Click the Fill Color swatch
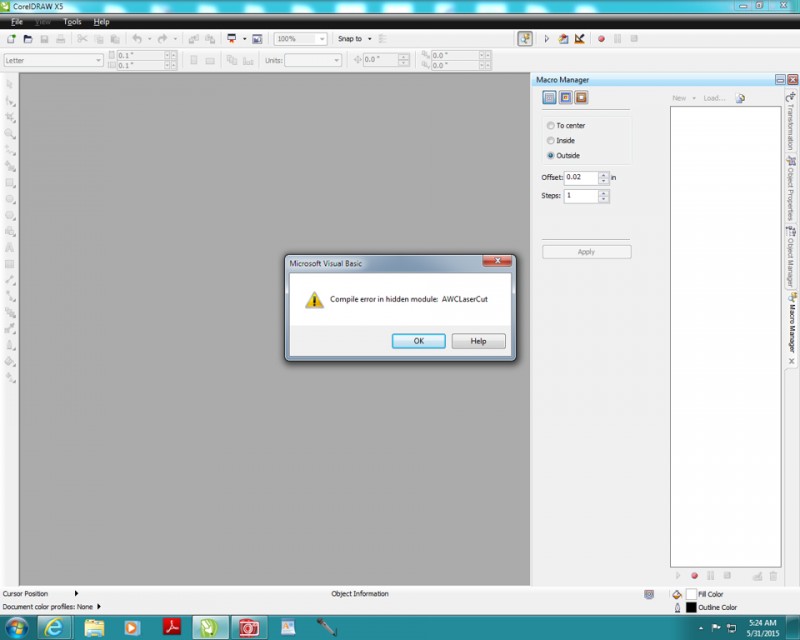Image resolution: width=800 pixels, height=640 pixels. (690, 594)
